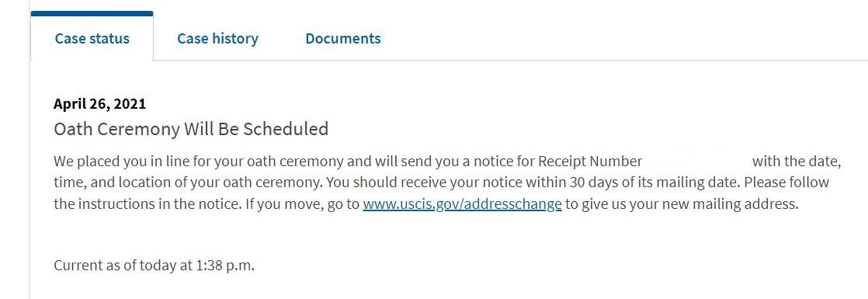Click the April 26, 2021 date
868x299 pixels.
pyautogui.click(x=99, y=103)
